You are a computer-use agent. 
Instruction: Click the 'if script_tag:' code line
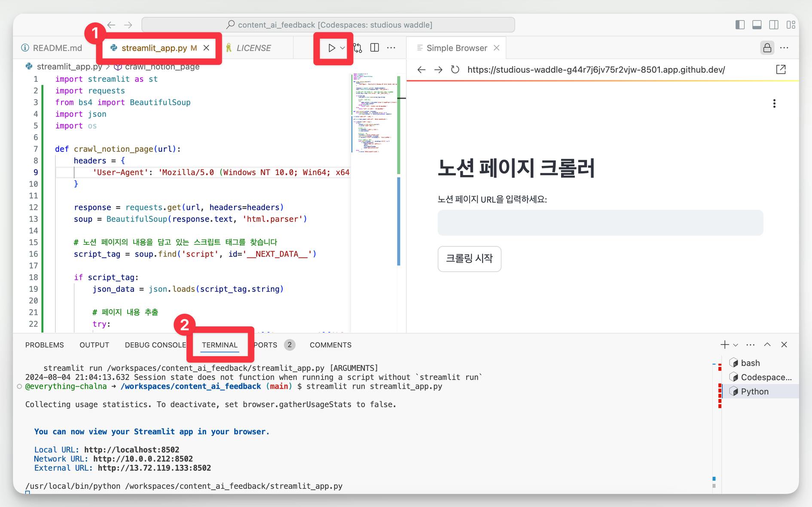pyautogui.click(x=106, y=277)
